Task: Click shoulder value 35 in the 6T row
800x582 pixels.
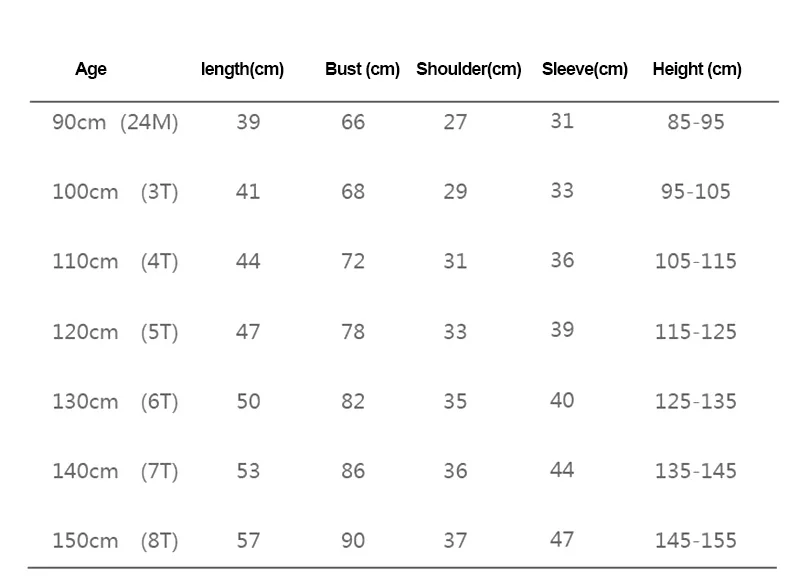Action: click(455, 402)
